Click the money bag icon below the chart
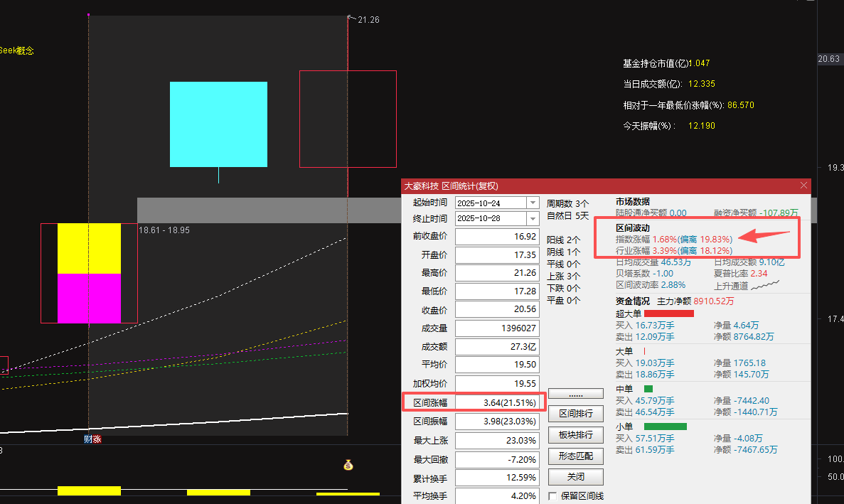 click(348, 466)
